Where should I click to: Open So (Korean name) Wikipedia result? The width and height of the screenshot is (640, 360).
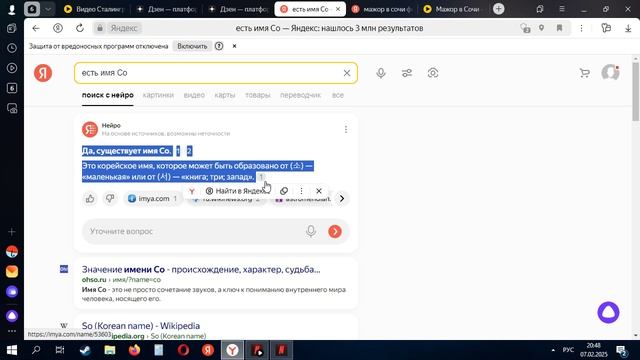tap(141, 326)
